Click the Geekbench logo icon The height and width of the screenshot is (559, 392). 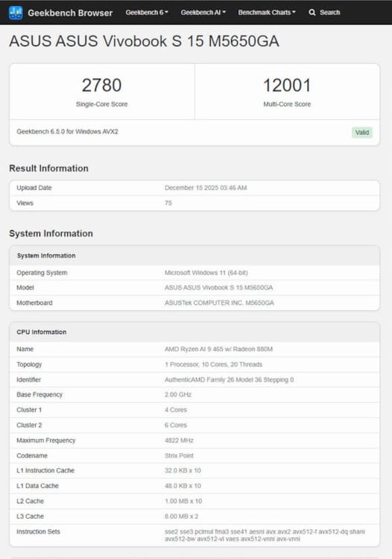16,13
